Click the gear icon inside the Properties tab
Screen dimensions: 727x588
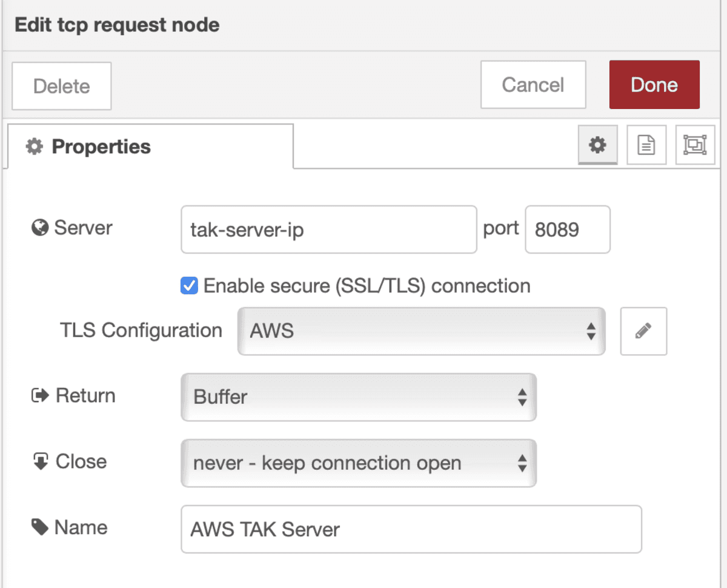[33, 145]
